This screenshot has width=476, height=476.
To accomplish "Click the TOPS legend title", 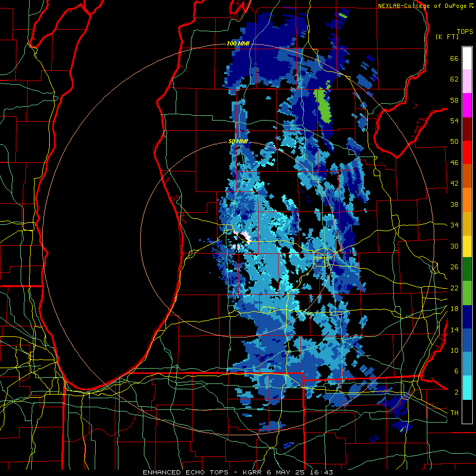I will [465, 31].
